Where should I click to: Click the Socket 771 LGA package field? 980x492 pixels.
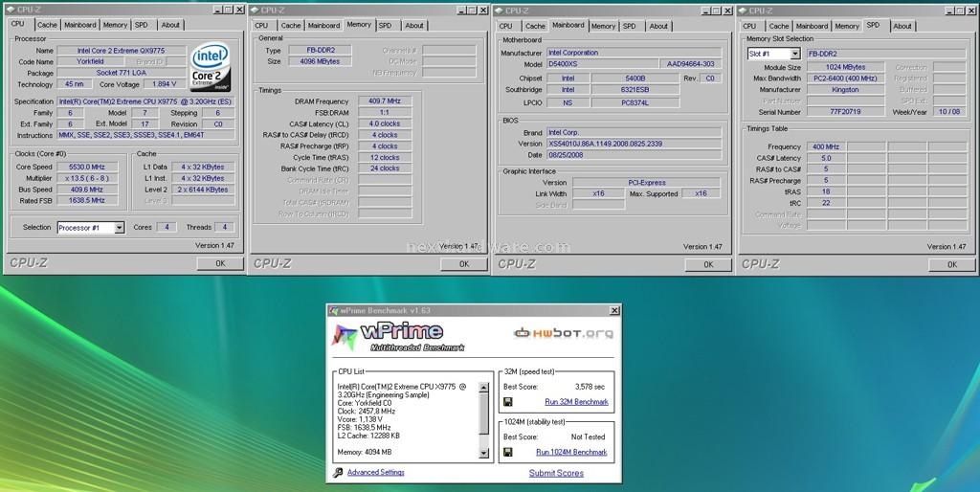[x=122, y=73]
